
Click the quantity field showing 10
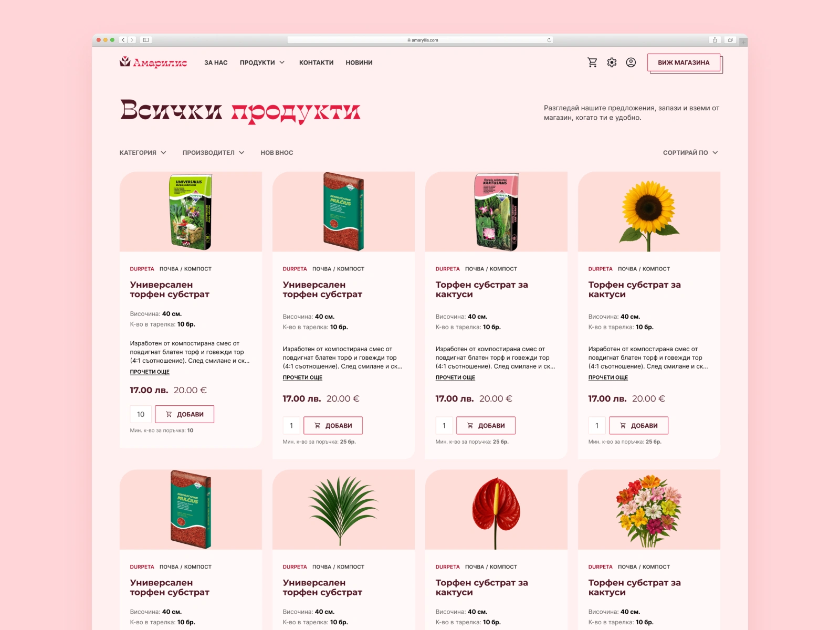point(141,414)
